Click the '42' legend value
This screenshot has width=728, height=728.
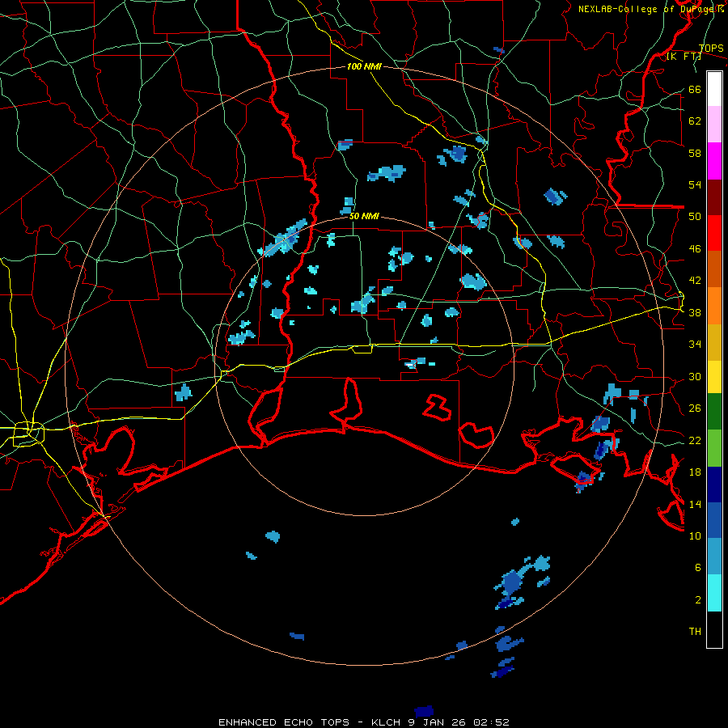point(695,281)
